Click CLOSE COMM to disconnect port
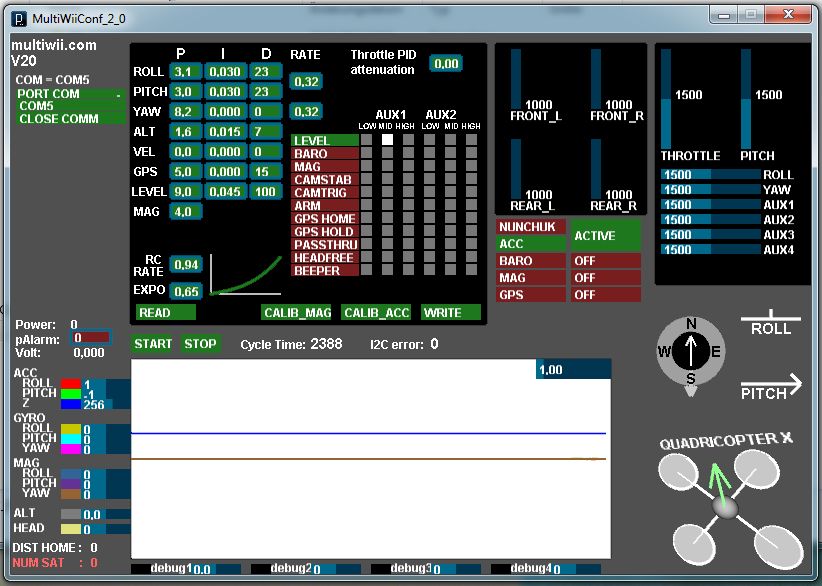The width and height of the screenshot is (822, 586). (59, 119)
